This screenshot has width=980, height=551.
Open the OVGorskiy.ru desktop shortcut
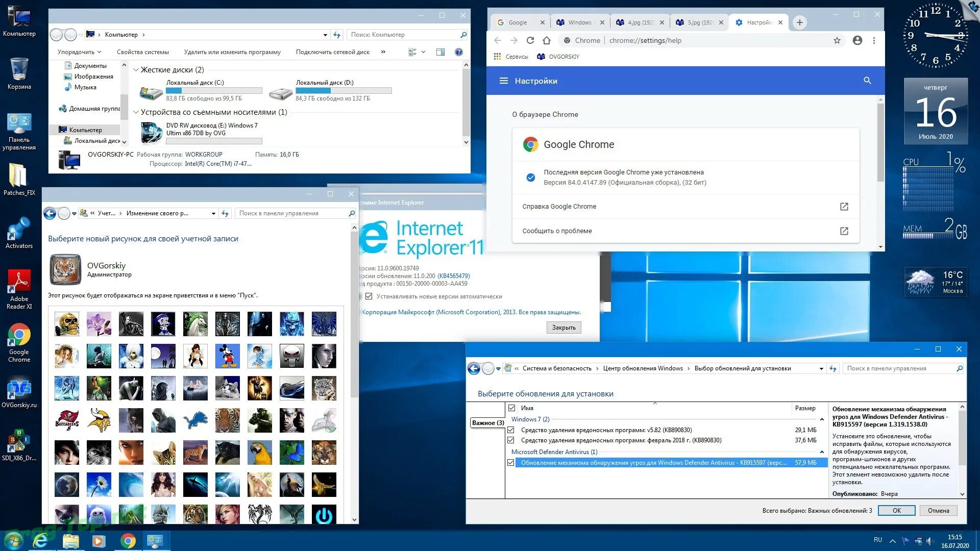pyautogui.click(x=19, y=393)
